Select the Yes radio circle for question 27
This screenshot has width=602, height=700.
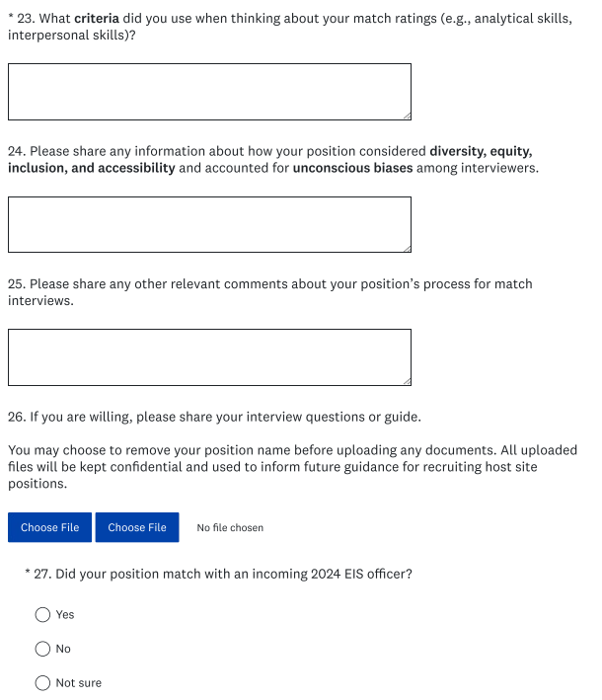click(42, 614)
